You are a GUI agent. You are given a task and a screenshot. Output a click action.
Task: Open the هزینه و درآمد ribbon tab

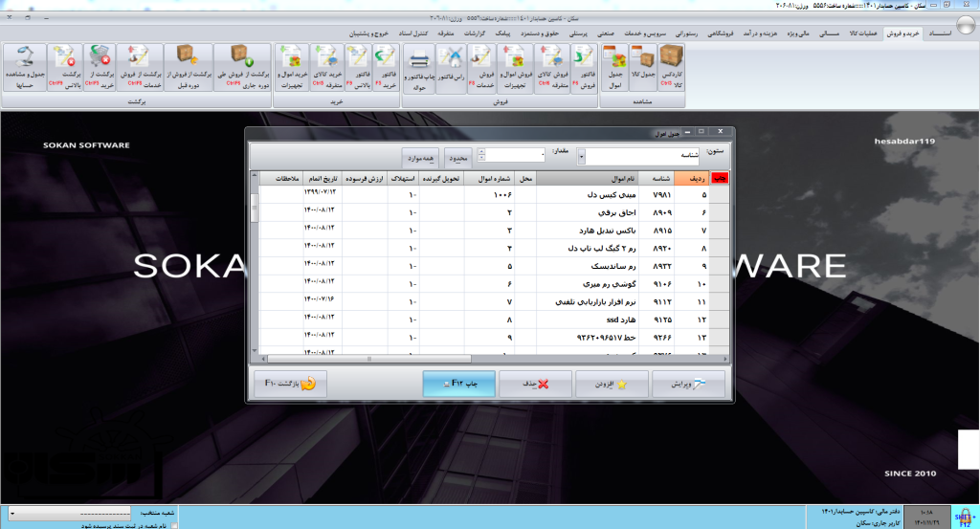coord(760,33)
